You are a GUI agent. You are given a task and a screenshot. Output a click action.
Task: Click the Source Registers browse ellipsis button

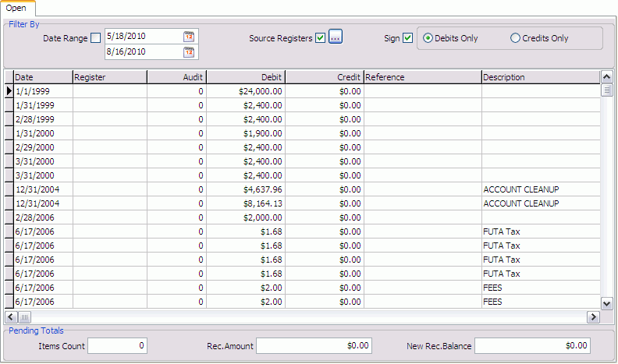click(x=336, y=37)
